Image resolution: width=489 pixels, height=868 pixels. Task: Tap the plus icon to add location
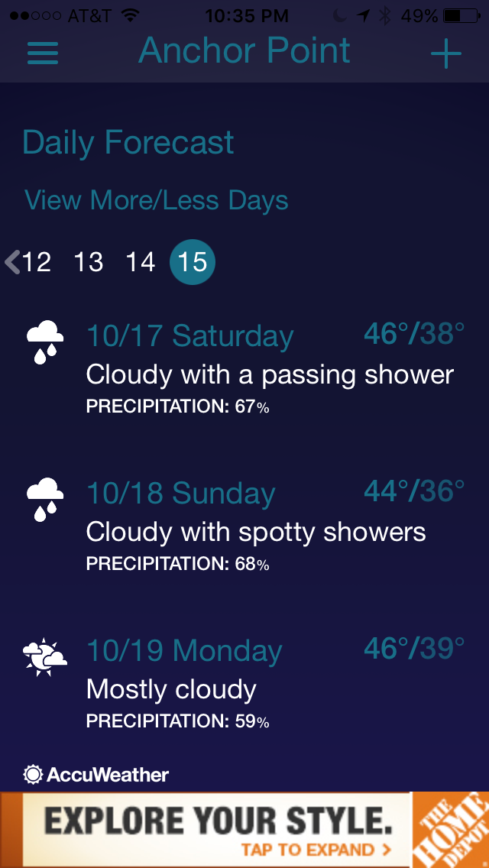point(446,53)
